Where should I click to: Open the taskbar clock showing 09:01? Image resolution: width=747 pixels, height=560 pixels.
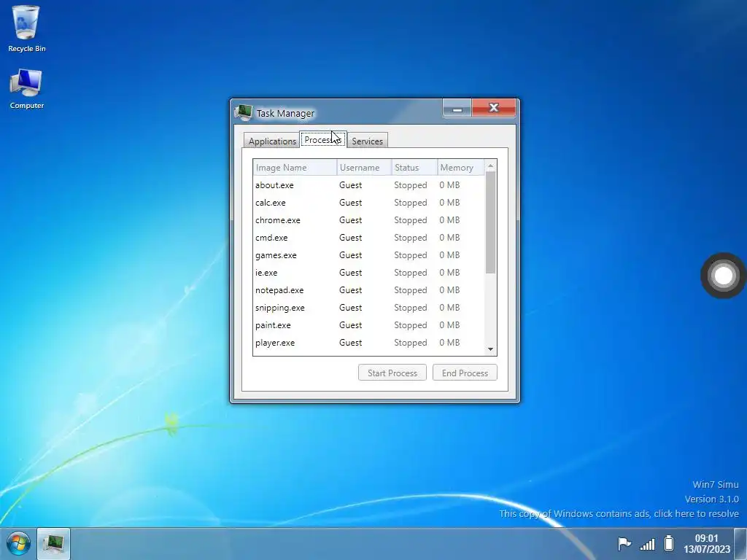706,543
